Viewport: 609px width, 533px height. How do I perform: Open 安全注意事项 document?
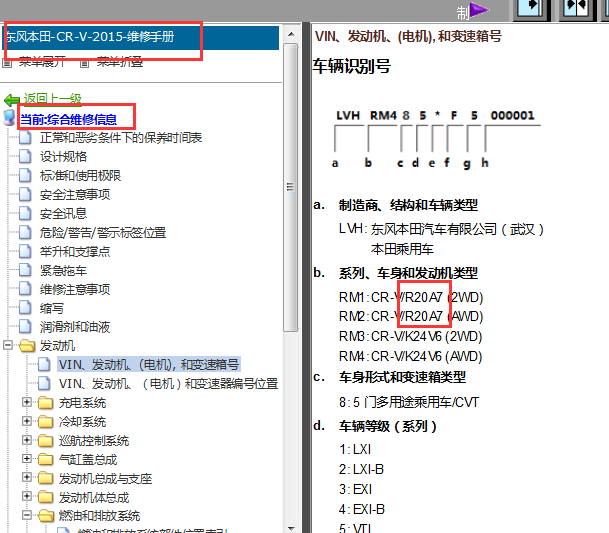[75, 195]
